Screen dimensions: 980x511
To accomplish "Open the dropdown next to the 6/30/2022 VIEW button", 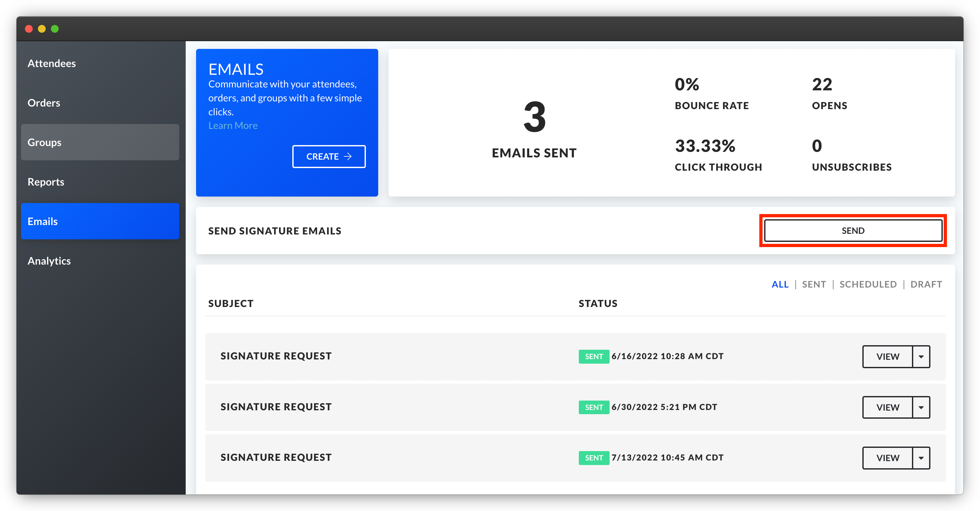I will [921, 407].
